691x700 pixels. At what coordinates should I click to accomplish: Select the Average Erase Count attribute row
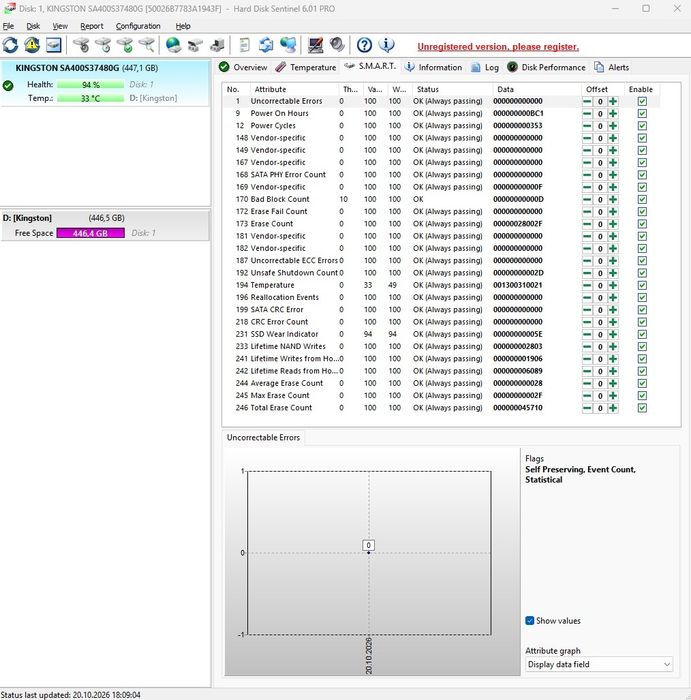(x=441, y=383)
